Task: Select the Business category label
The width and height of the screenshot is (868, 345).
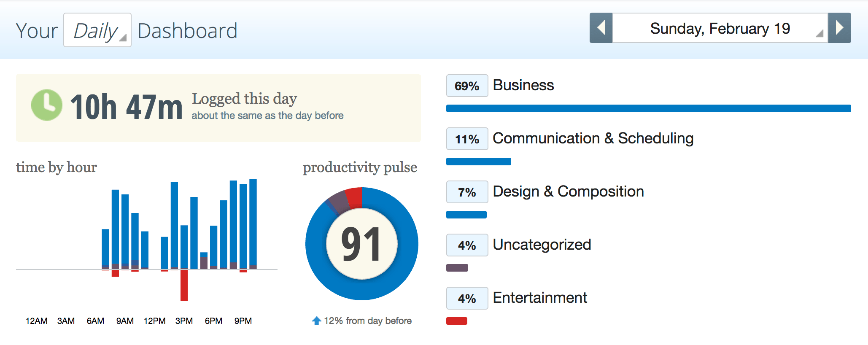Action: point(523,85)
